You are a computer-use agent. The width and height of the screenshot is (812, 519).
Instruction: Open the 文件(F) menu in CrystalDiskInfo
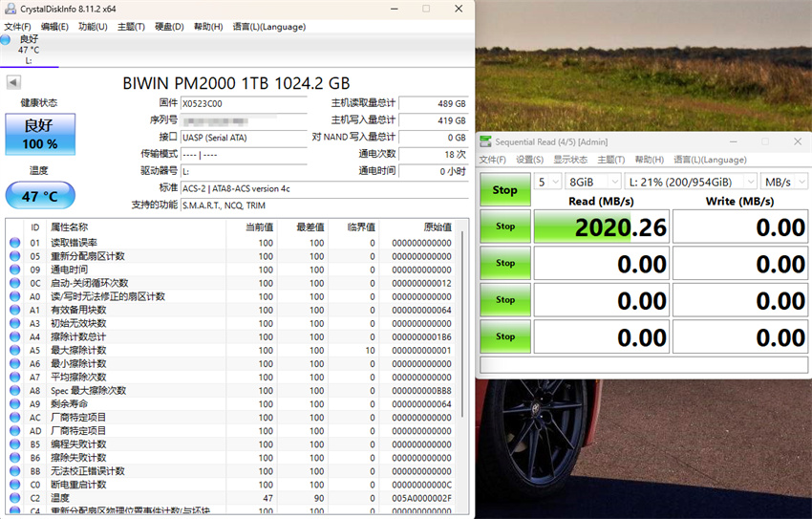pos(17,27)
